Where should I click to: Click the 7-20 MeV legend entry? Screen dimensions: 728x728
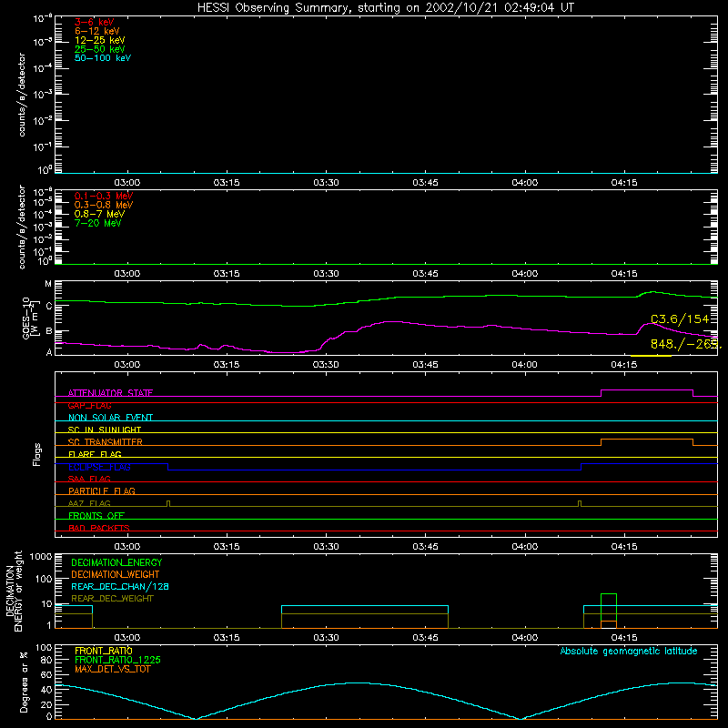click(97, 223)
